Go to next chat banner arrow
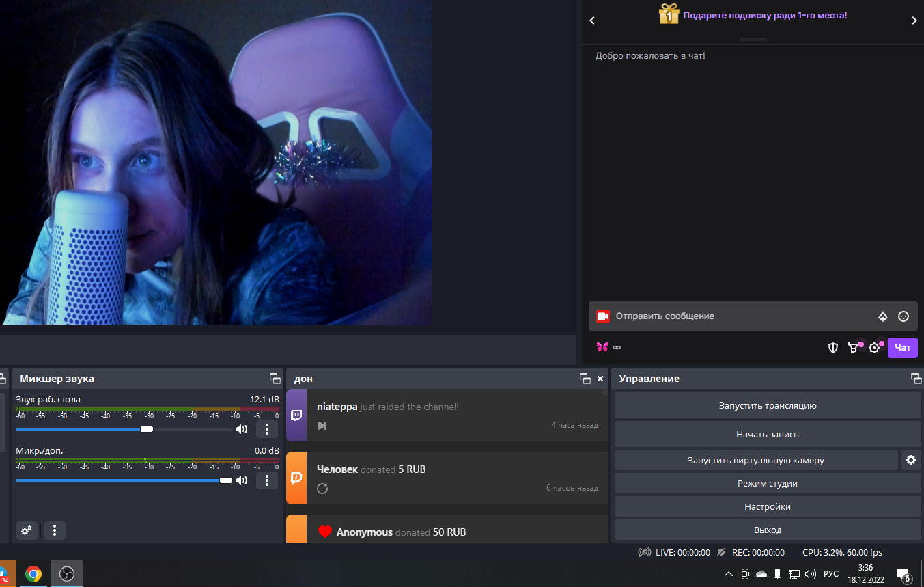This screenshot has height=587, width=924. [x=914, y=21]
